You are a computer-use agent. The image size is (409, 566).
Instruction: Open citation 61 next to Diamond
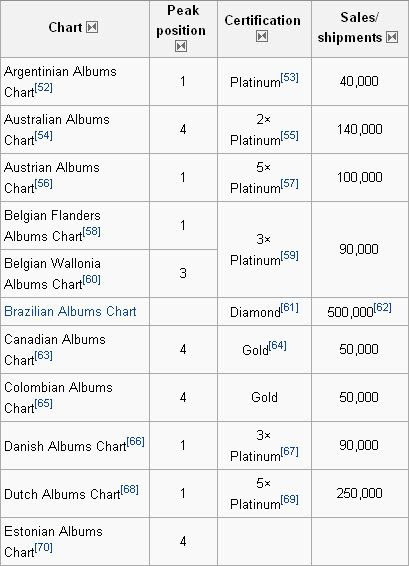289,307
